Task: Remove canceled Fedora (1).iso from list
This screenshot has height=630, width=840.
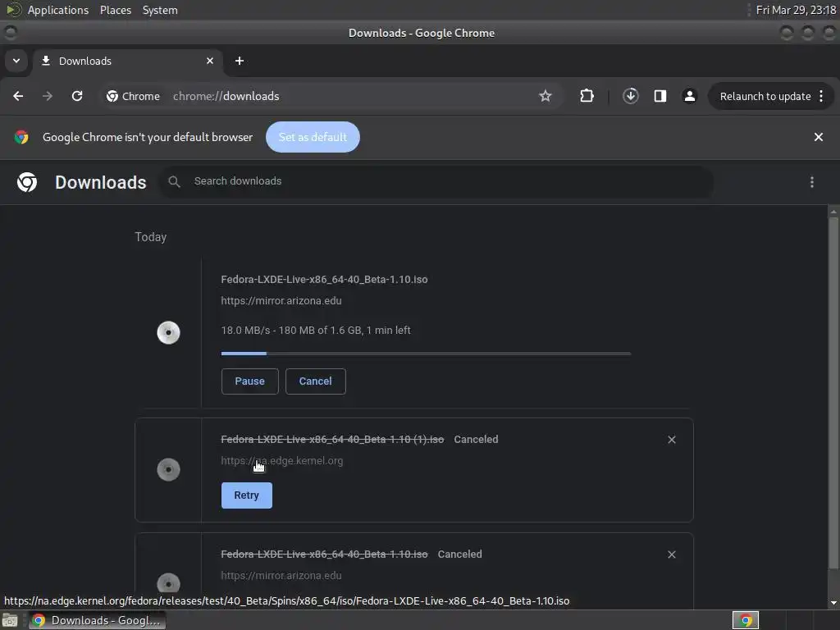Action: 671,440
